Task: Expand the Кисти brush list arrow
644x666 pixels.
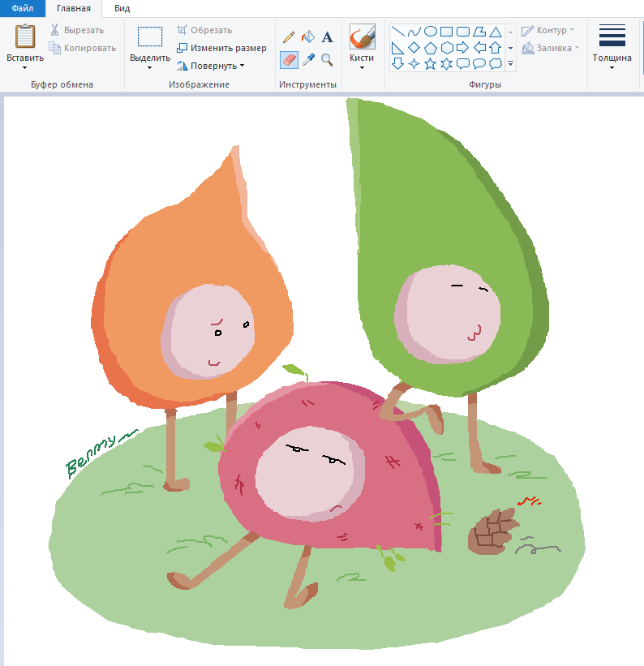Action: coord(362,68)
